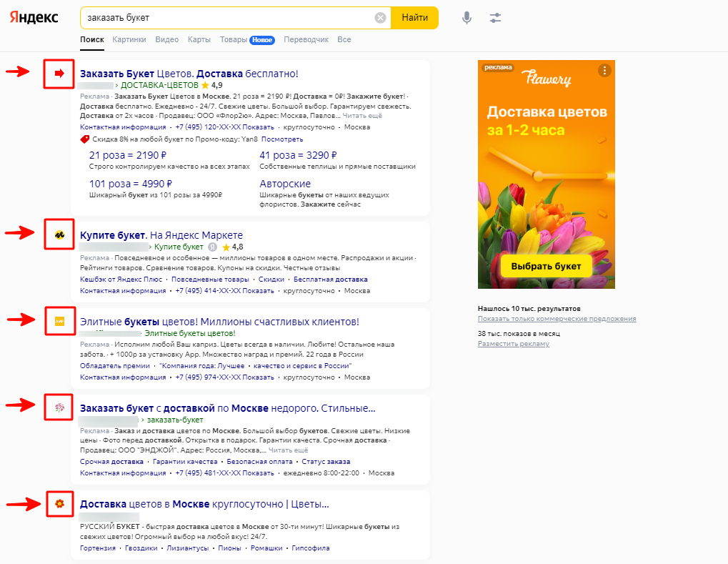The height and width of the screenshot is (564, 728).
Task: Click the Yandex Market favicon
Action: pos(59,234)
